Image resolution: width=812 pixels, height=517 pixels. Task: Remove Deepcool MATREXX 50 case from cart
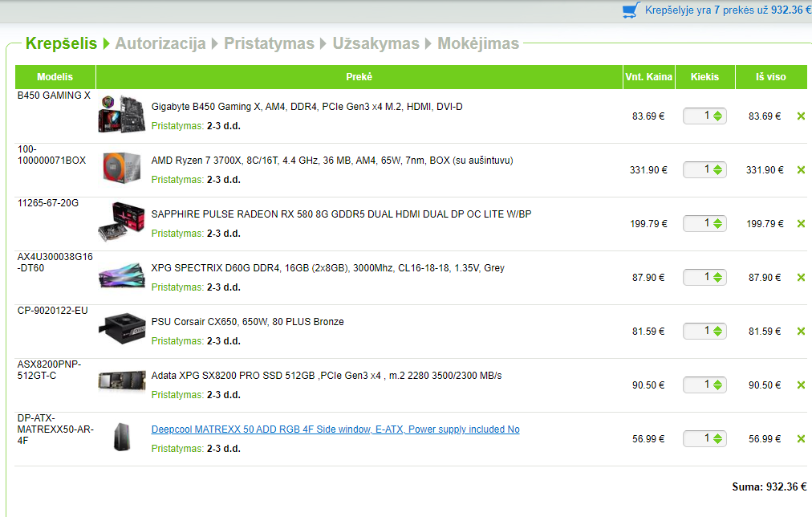(801, 439)
